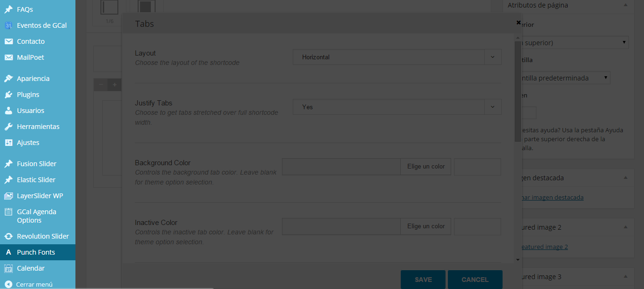Click the Herramientas wrench icon
Image resolution: width=644 pixels, height=289 pixels.
(8, 127)
